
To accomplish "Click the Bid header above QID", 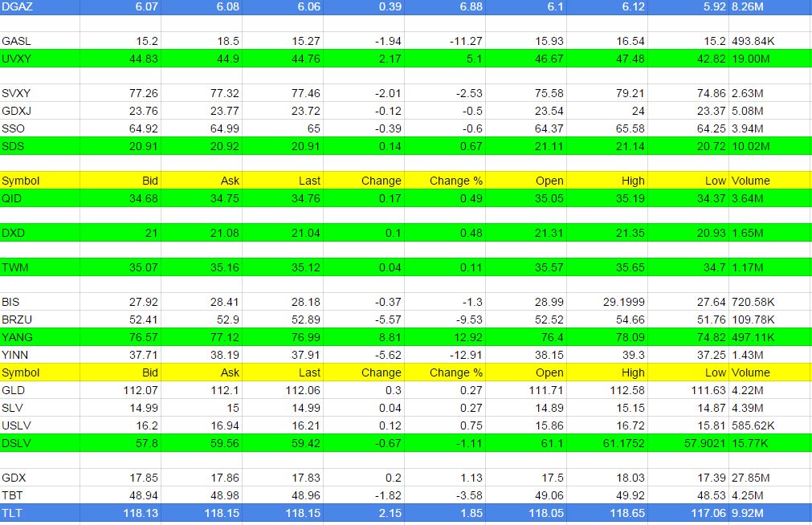I will (x=120, y=181).
